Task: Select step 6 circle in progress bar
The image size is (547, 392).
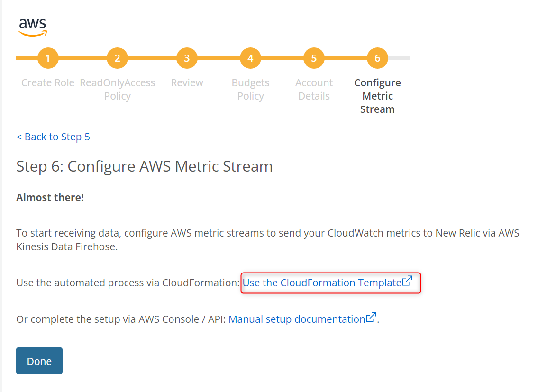Action: pyautogui.click(x=377, y=58)
